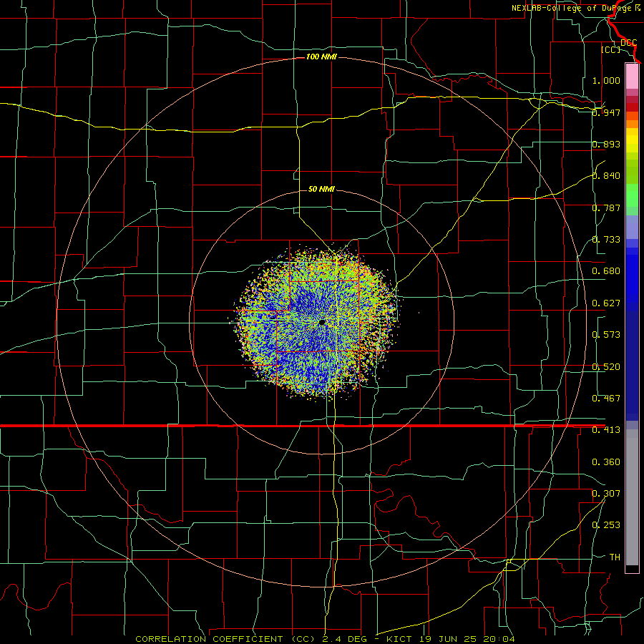Click the "TH" threshold legend label

pos(615,557)
